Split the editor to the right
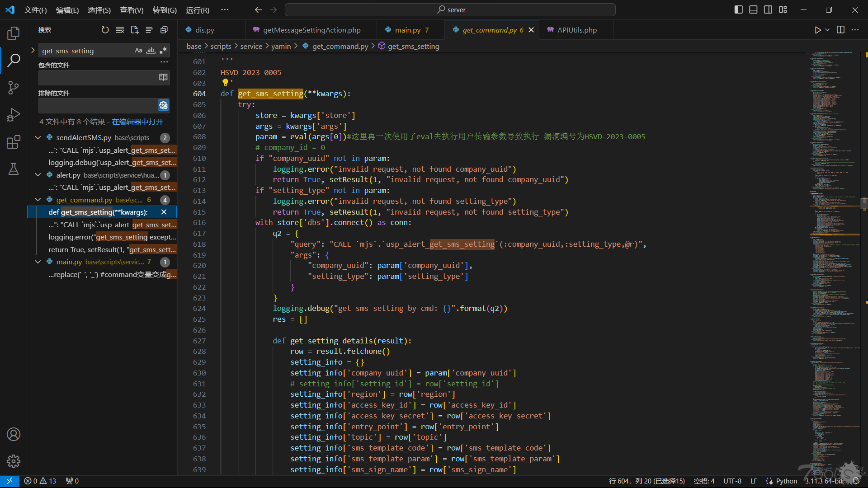Viewport: 868px width, 488px height. coord(840,30)
